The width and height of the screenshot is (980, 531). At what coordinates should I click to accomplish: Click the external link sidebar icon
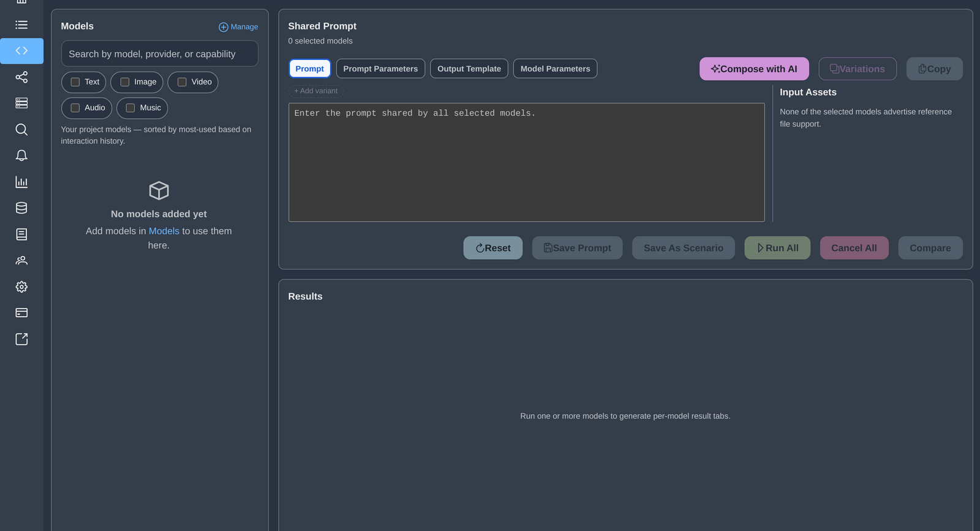21,339
